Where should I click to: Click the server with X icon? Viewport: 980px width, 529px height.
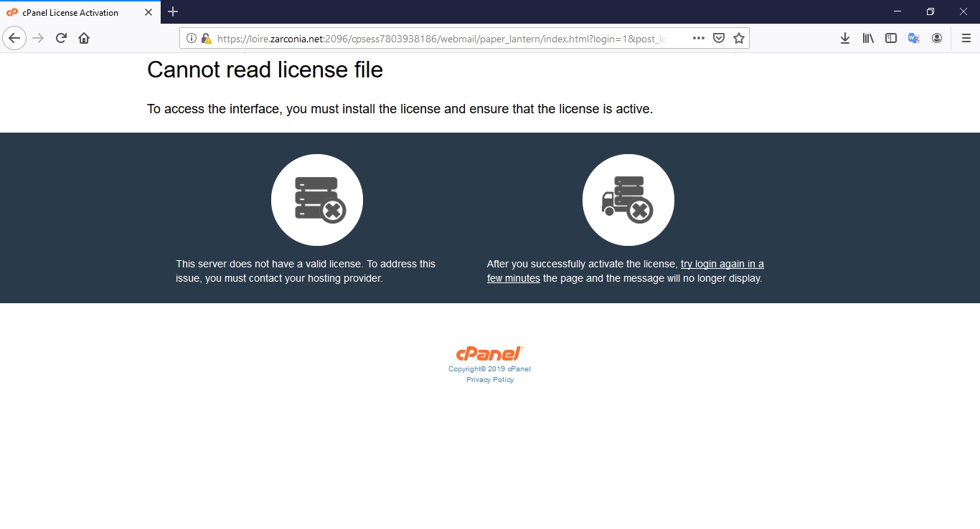point(317,200)
